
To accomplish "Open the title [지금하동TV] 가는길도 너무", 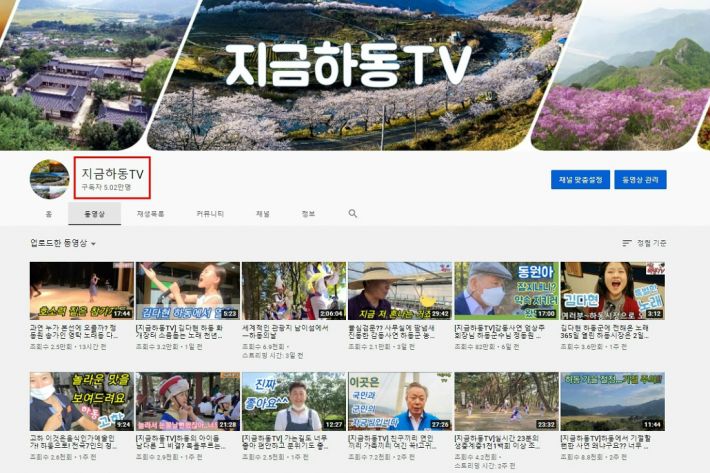I will (286, 442).
